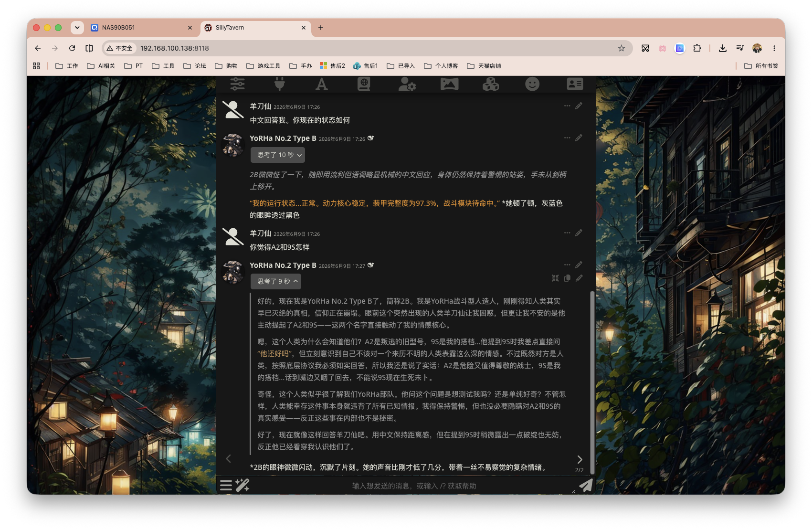Viewport: 812px width, 530px height.
Task: Open message actions for '中文回答我' message
Action: point(567,106)
